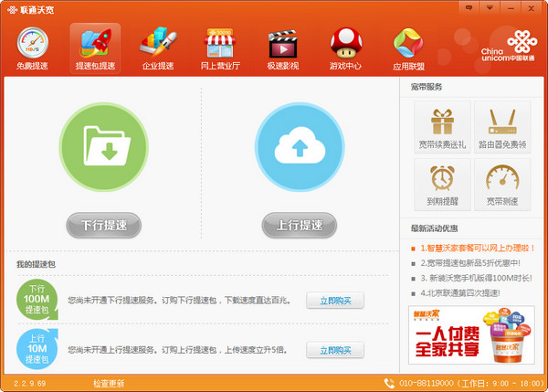Open 到期提醒 alarm clock service
Image resolution: width=548 pixels, height=392 pixels.
click(x=442, y=185)
